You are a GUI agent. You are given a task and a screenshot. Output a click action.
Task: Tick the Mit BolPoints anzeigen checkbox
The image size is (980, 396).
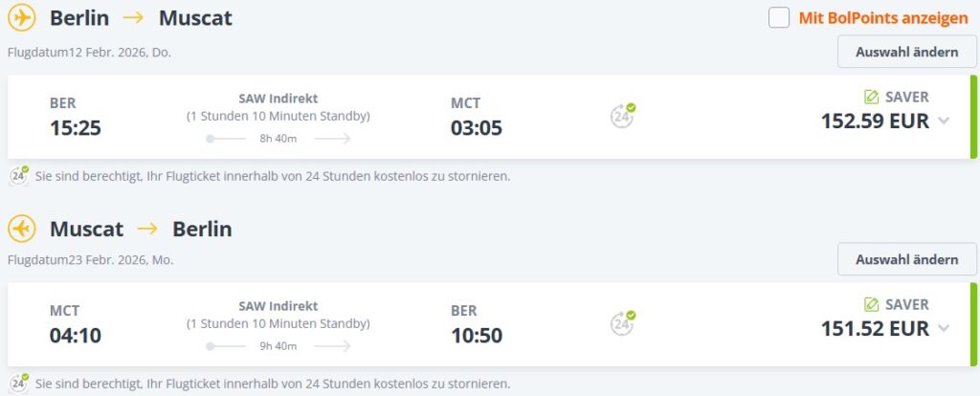click(x=779, y=18)
